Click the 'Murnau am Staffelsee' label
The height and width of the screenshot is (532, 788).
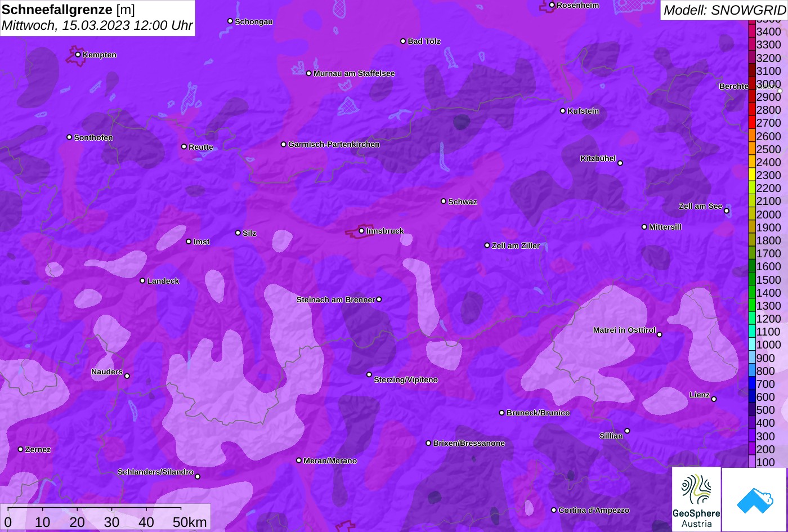pos(354,73)
